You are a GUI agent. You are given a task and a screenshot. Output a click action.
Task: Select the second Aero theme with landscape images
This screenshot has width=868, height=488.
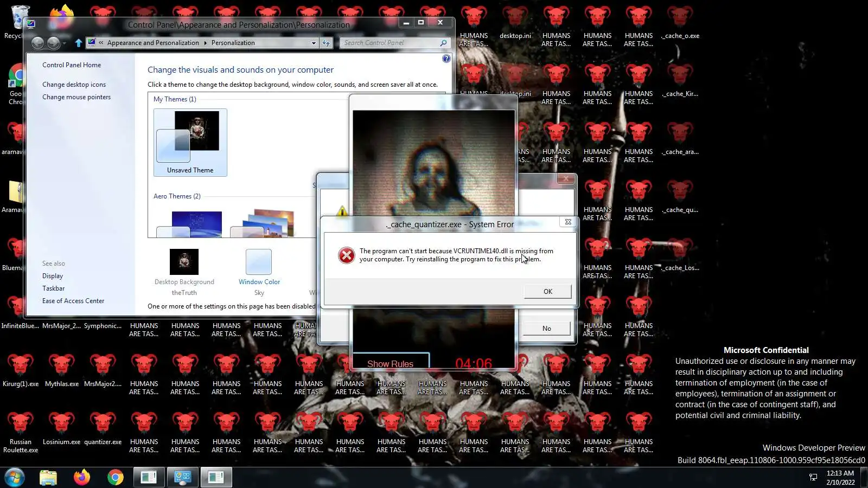[x=263, y=224]
